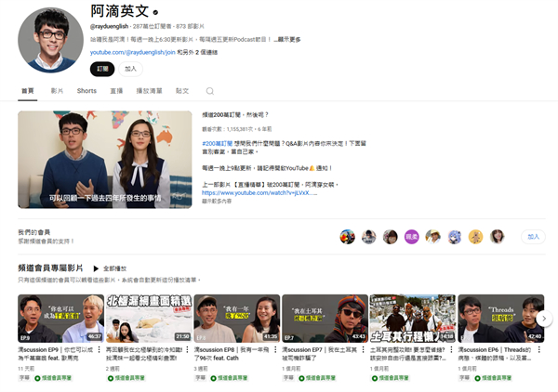
Task: Open the 播放清單 tab
Action: (x=149, y=91)
